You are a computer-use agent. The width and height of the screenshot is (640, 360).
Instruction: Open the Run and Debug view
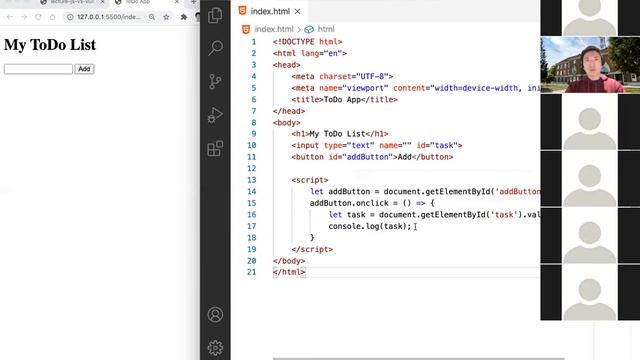(x=215, y=115)
